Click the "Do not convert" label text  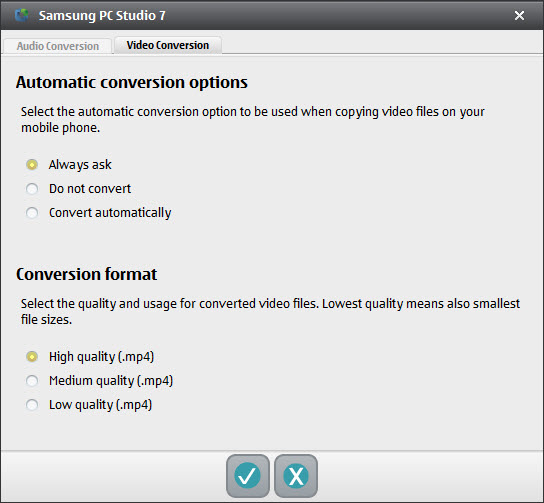pyautogui.click(x=90, y=189)
